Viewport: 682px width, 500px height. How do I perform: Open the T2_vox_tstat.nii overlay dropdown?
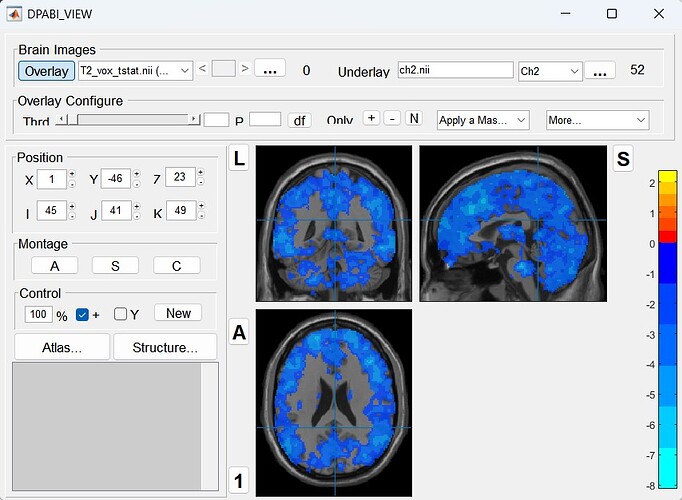[136, 71]
